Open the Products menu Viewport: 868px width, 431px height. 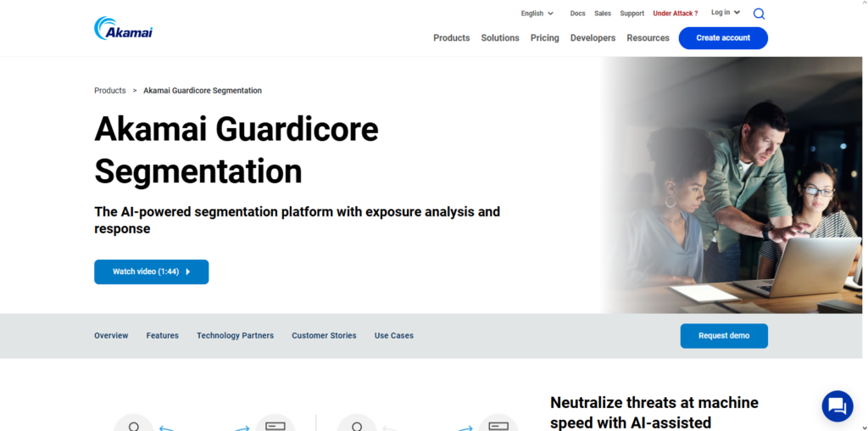(x=451, y=37)
